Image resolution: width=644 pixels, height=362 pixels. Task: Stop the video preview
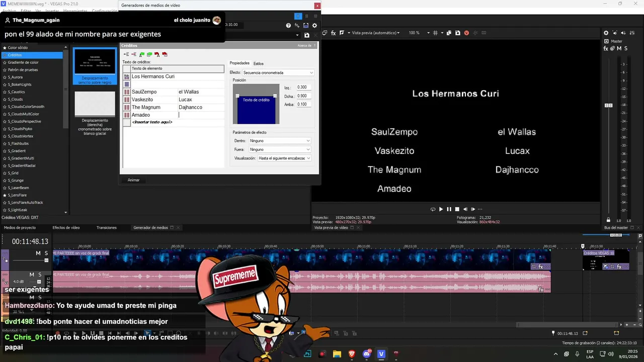pos(457,209)
